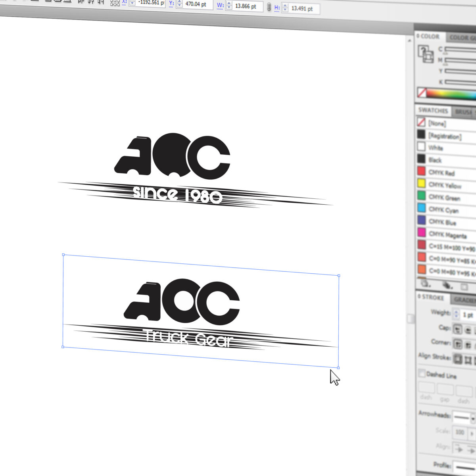Click the Swatch Options icon in Swatches footer
476x476 pixels.
pos(464,286)
